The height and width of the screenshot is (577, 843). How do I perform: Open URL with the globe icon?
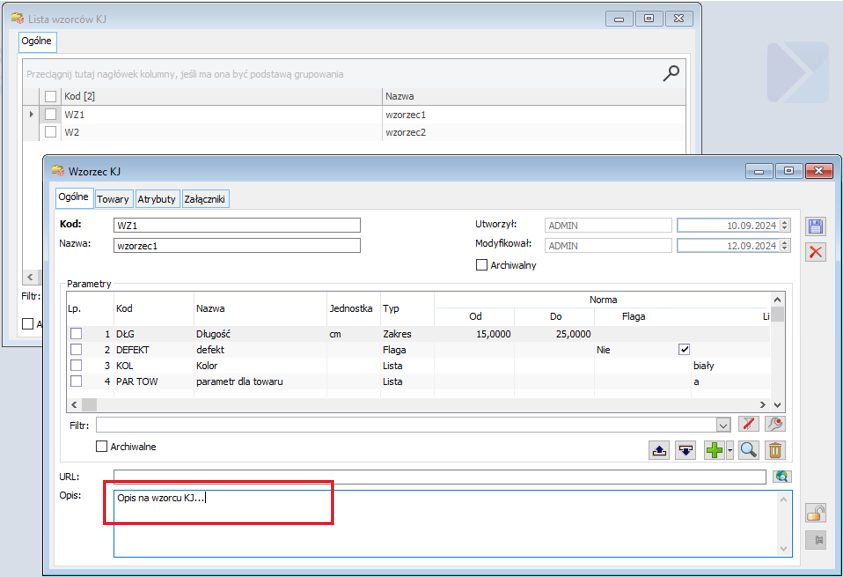781,477
